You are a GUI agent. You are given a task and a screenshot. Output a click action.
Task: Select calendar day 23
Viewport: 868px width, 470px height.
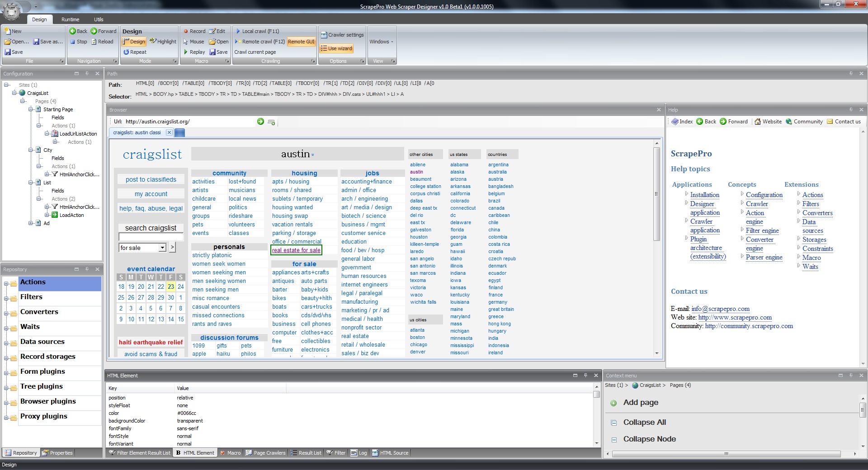171,287
